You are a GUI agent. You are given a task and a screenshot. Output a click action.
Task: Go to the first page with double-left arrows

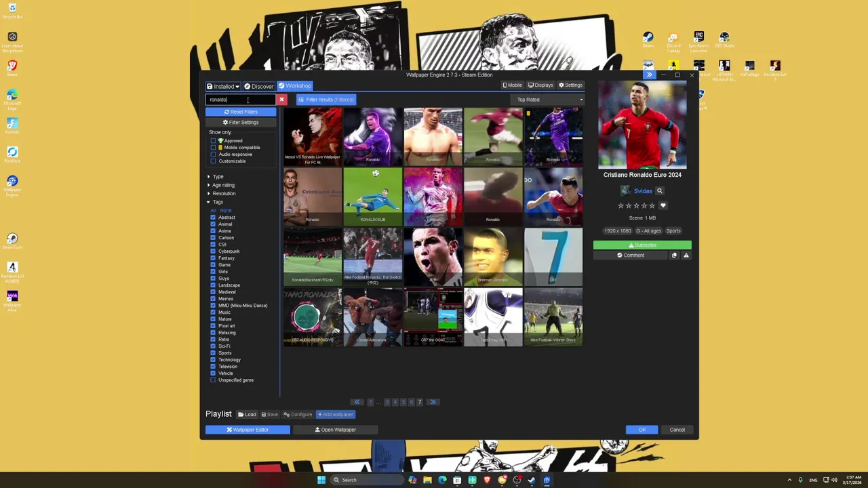pos(357,402)
